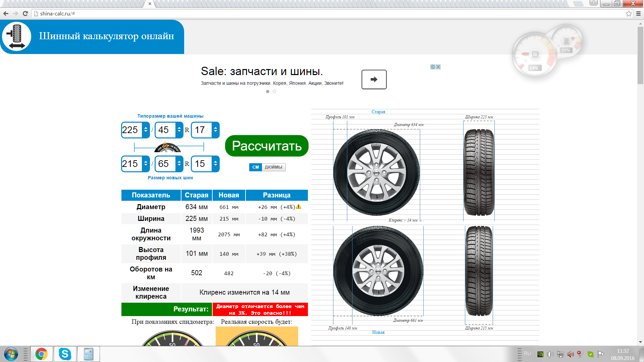Switch units to ДЮЙМЫ

[x=273, y=167]
